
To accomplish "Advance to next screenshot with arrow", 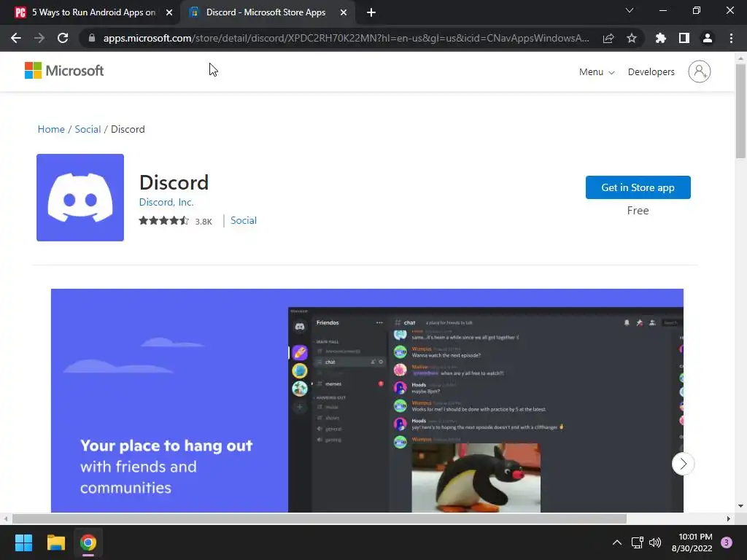I will 683,463.
